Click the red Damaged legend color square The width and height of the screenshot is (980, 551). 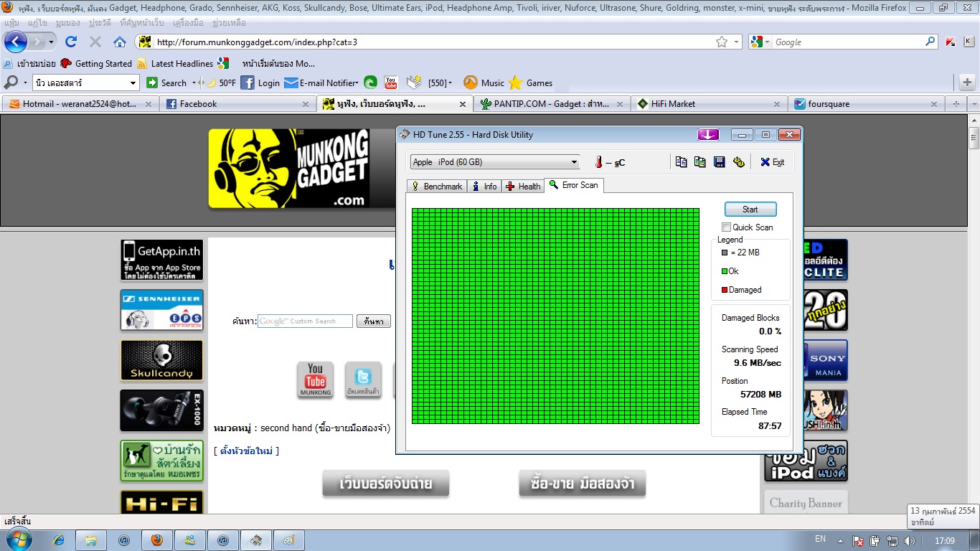(x=725, y=290)
